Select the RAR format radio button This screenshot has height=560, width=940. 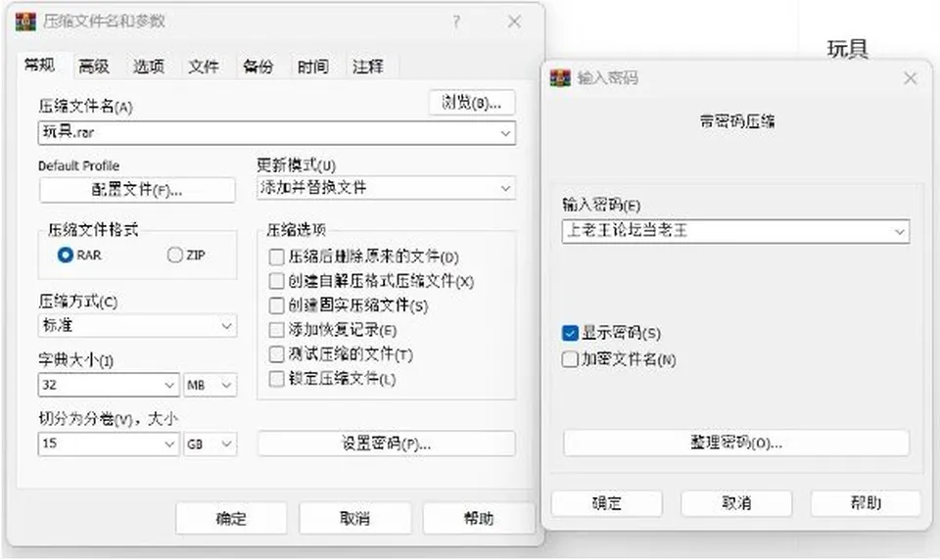pyautogui.click(x=66, y=255)
